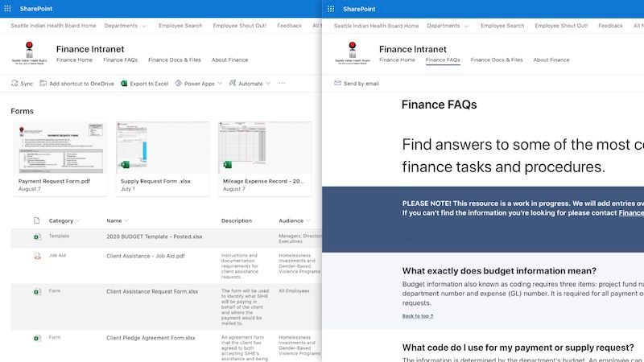Open Finance FAQs tab in left window

120,60
